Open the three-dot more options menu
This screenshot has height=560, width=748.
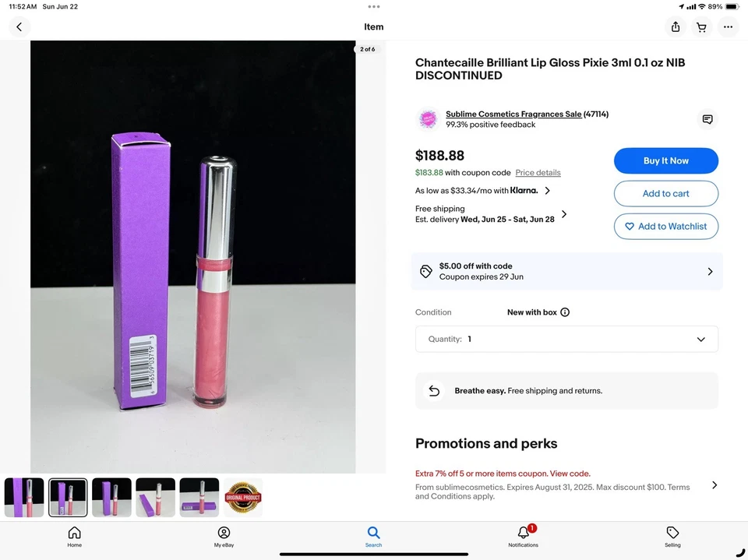(728, 26)
